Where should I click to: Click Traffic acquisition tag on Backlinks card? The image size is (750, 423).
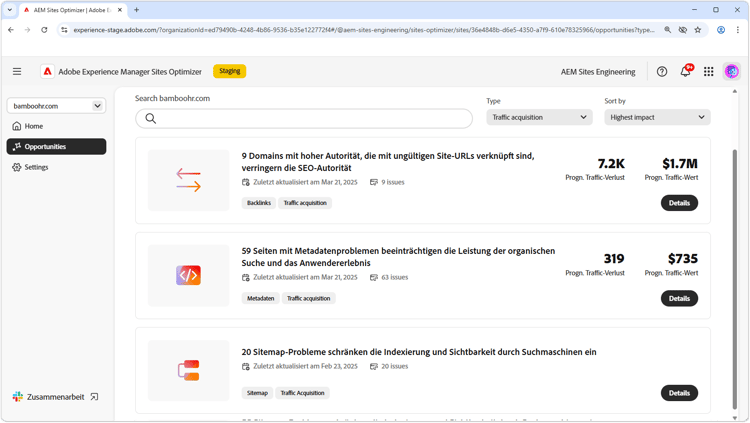pyautogui.click(x=305, y=203)
